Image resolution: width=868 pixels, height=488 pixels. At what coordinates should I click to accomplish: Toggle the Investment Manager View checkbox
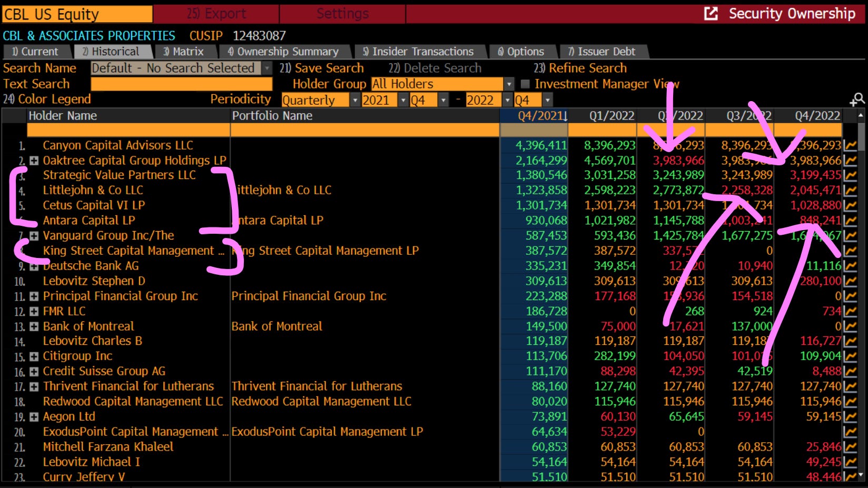pos(525,84)
